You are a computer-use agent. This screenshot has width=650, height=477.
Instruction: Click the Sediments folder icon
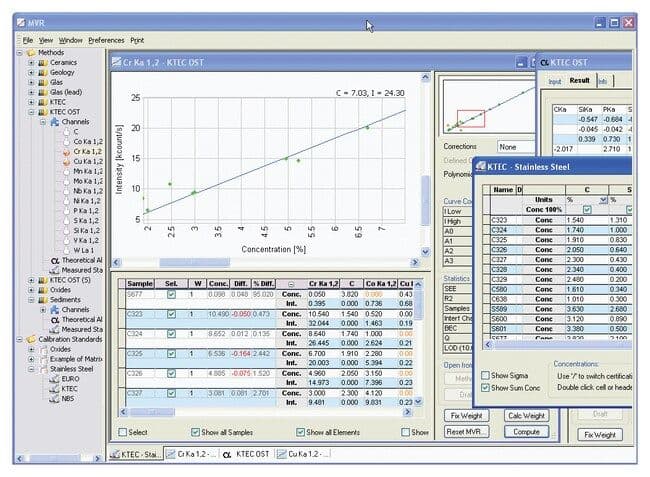pyautogui.click(x=43, y=300)
